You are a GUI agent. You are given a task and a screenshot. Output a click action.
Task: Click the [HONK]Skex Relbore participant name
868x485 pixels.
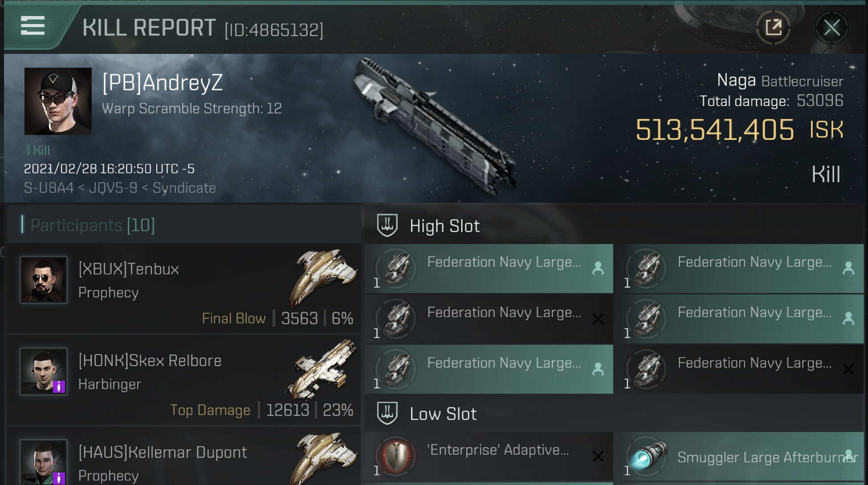150,361
